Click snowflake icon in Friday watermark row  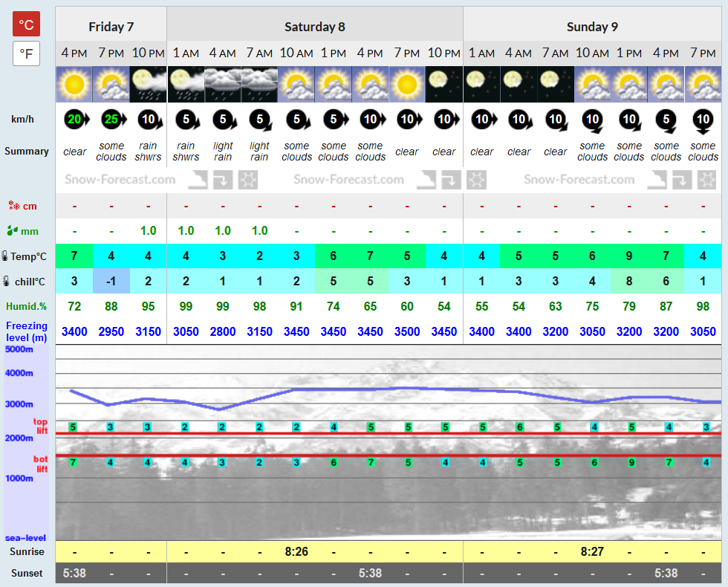pos(248,180)
